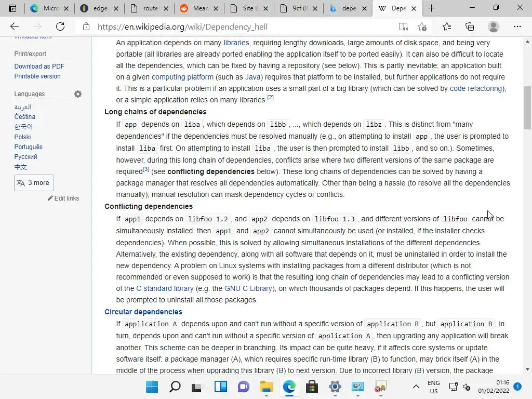The image size is (532, 399).
Task: View site information lock icon
Action: tap(86, 26)
